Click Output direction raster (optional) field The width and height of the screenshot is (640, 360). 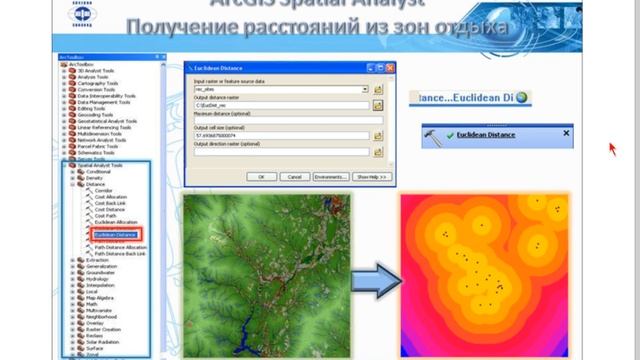(282, 152)
